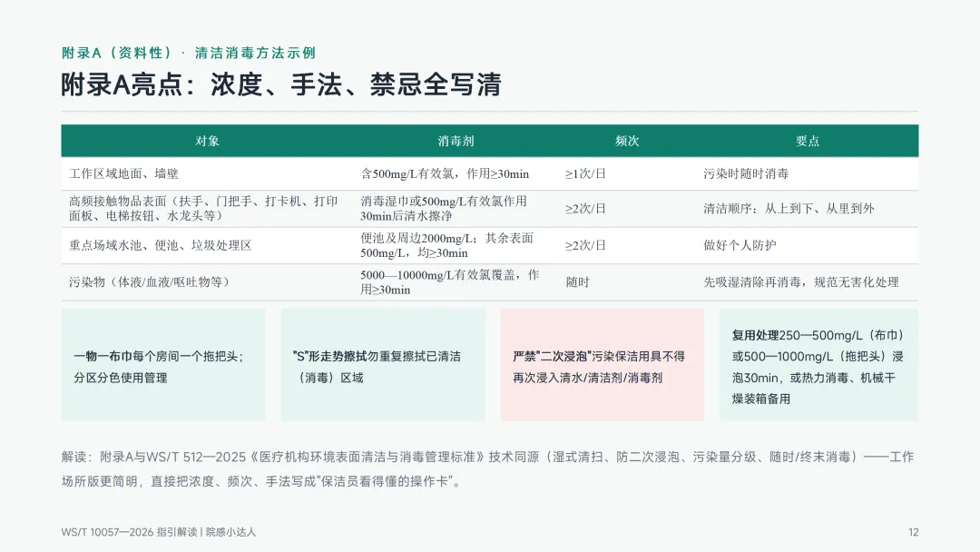Click the table header '频次'

point(627,142)
